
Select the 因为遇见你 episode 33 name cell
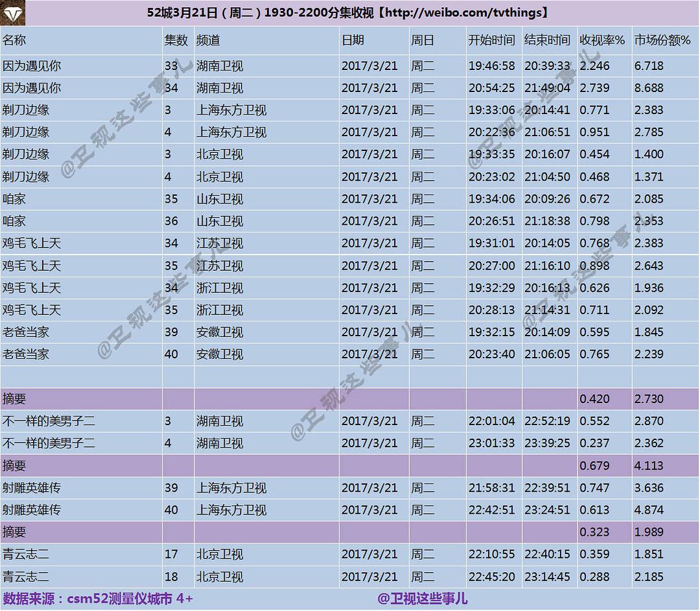click(x=32, y=66)
